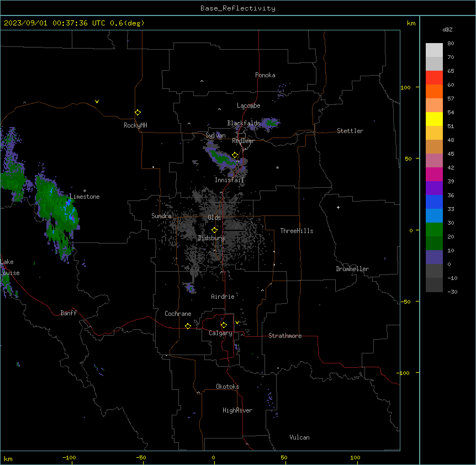The height and width of the screenshot is (465, 476).
Task: Select the 65 dBZ red color swatch
Action: coord(434,78)
